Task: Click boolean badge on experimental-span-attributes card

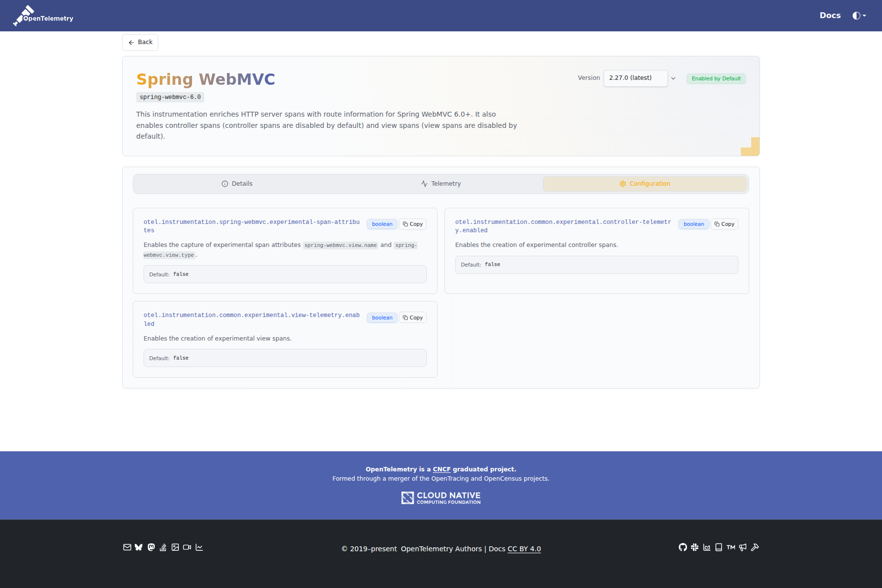Action: pyautogui.click(x=382, y=224)
